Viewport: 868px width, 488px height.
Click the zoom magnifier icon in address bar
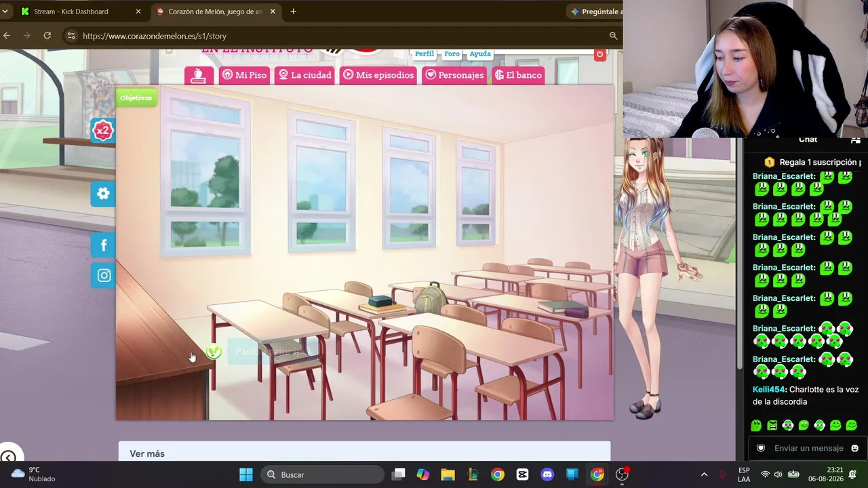(x=613, y=36)
